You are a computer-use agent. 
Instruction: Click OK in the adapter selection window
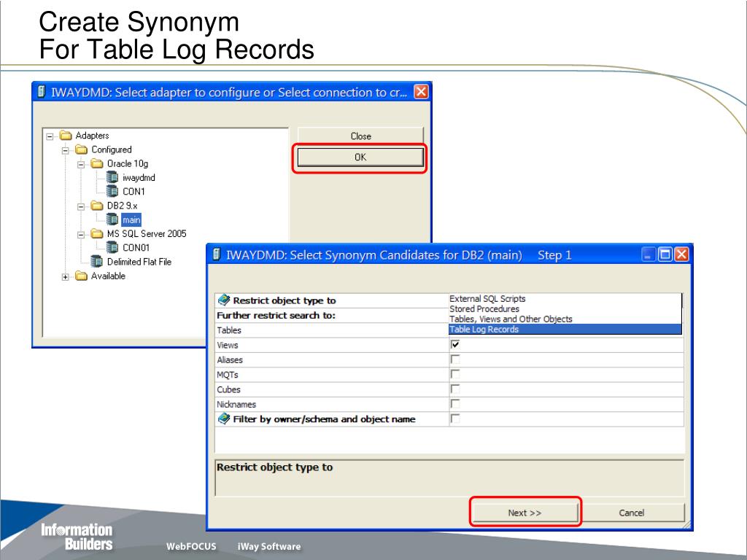click(x=360, y=157)
